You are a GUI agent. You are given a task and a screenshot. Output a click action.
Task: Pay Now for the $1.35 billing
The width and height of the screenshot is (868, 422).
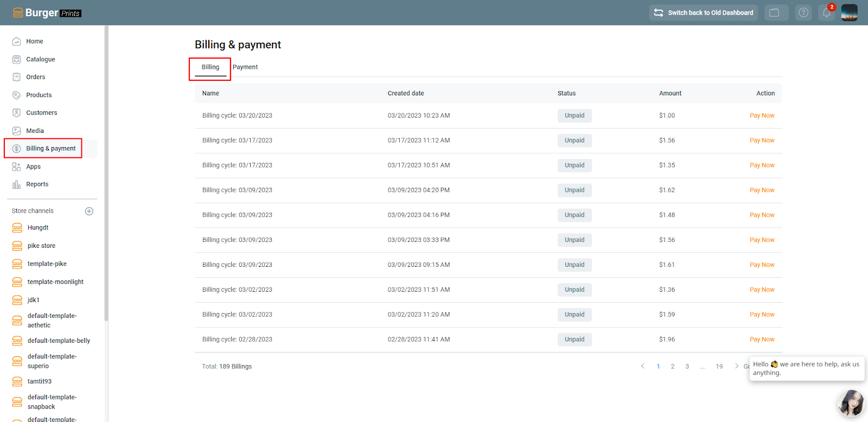click(x=762, y=165)
